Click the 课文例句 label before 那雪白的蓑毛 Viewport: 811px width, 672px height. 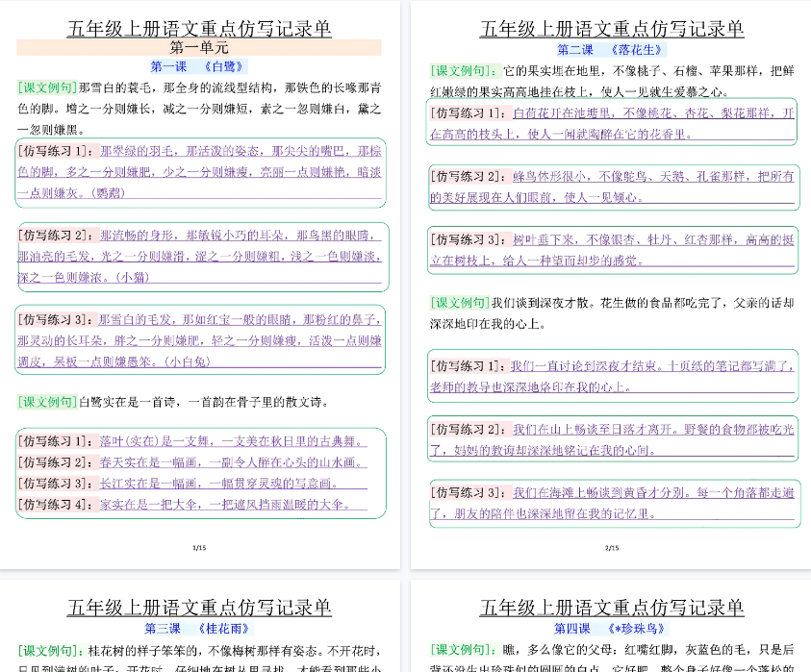coord(47,87)
